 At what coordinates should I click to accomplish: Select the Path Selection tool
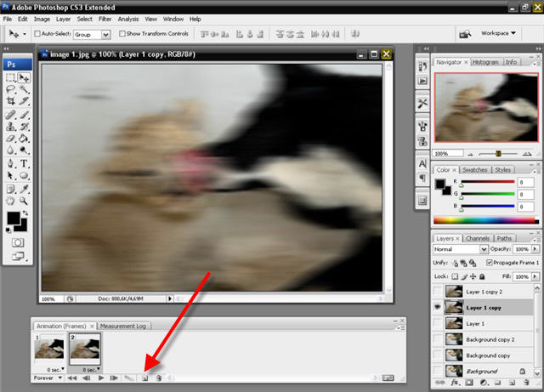point(10,175)
